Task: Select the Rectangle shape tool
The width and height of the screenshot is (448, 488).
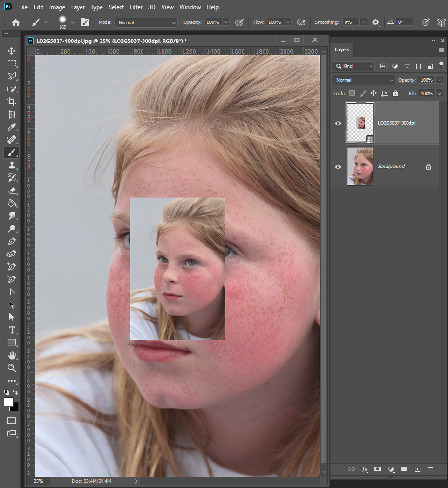Action: click(12, 342)
